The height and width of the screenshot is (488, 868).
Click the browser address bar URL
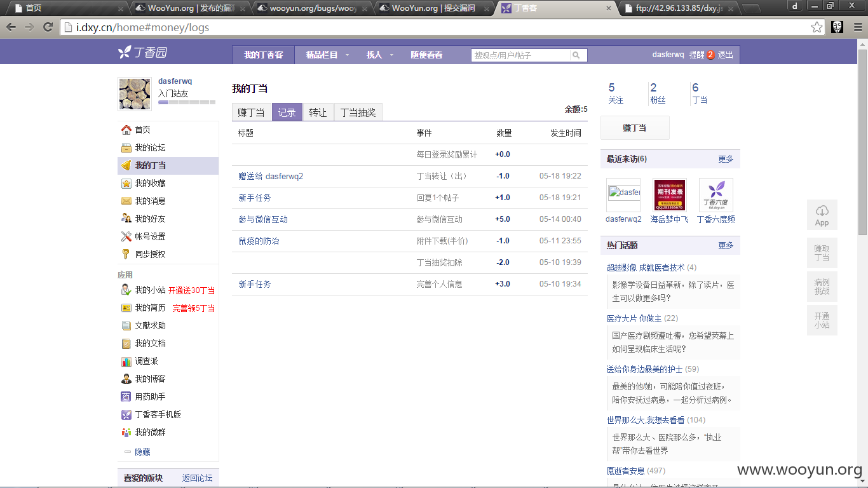pos(142,27)
